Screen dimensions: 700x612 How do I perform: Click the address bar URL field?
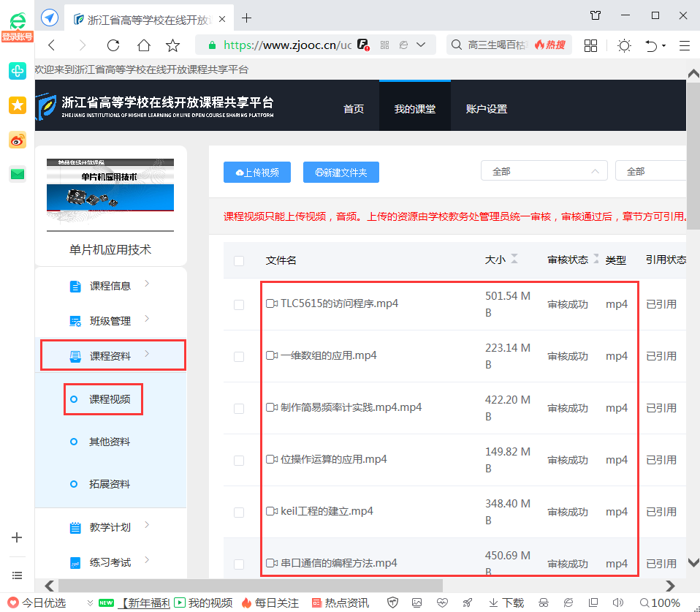tap(287, 45)
